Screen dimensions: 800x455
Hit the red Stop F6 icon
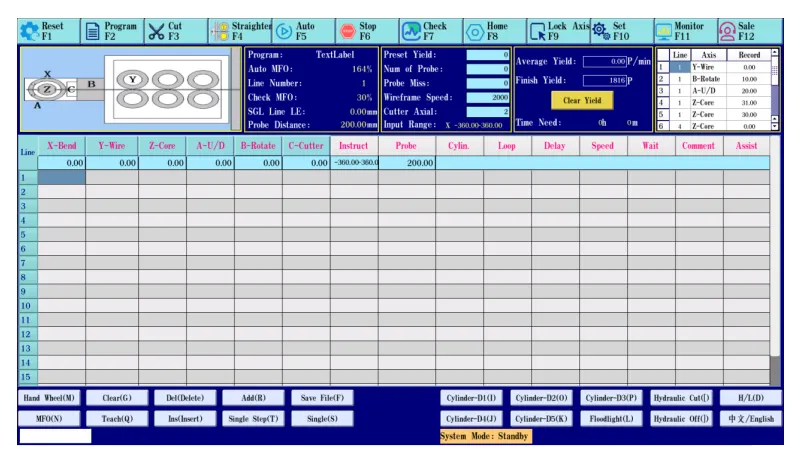point(347,32)
